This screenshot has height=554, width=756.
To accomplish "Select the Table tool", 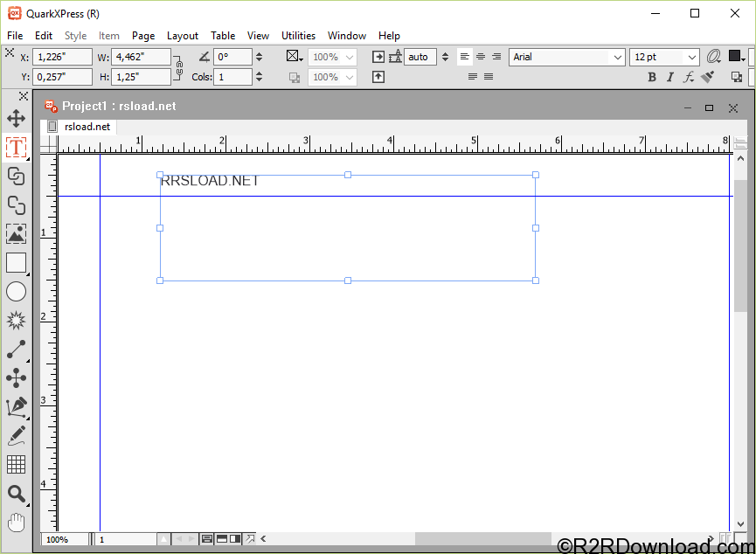I will tap(16, 465).
